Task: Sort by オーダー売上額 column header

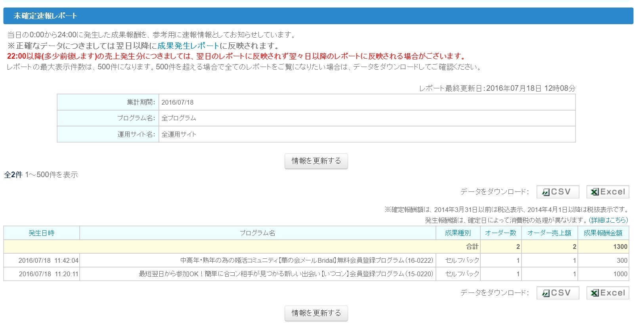Action: (x=549, y=233)
